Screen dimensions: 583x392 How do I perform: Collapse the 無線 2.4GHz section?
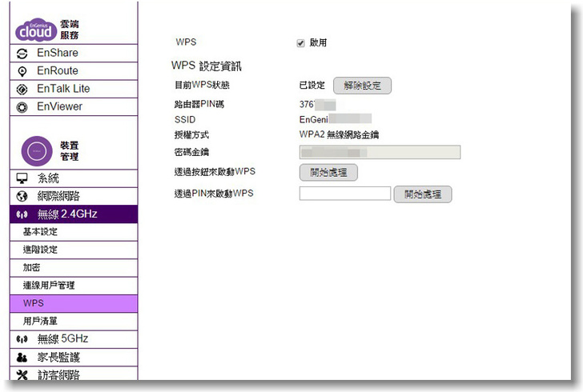click(67, 214)
